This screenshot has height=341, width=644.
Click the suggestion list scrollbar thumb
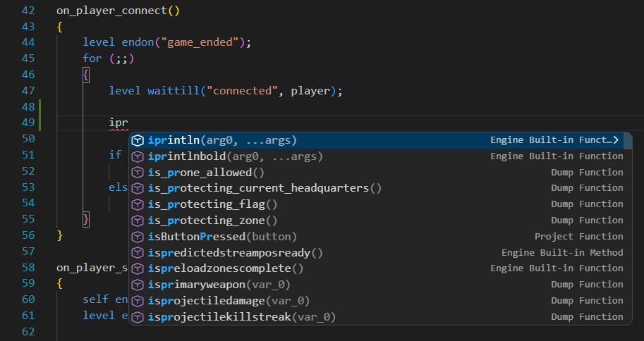[x=628, y=141]
